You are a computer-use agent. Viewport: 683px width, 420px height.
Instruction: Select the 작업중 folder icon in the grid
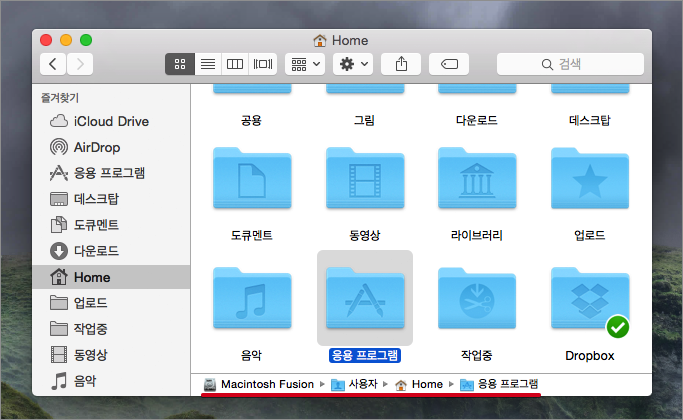(x=477, y=298)
